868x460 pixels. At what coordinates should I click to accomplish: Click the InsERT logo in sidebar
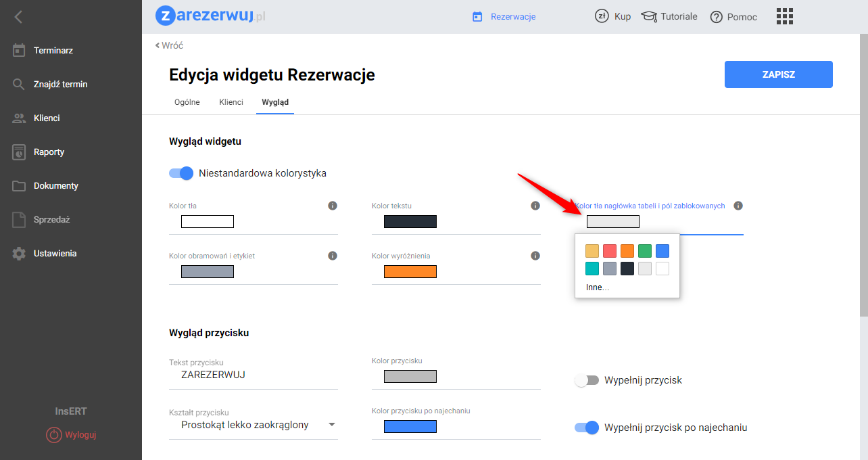(71, 411)
